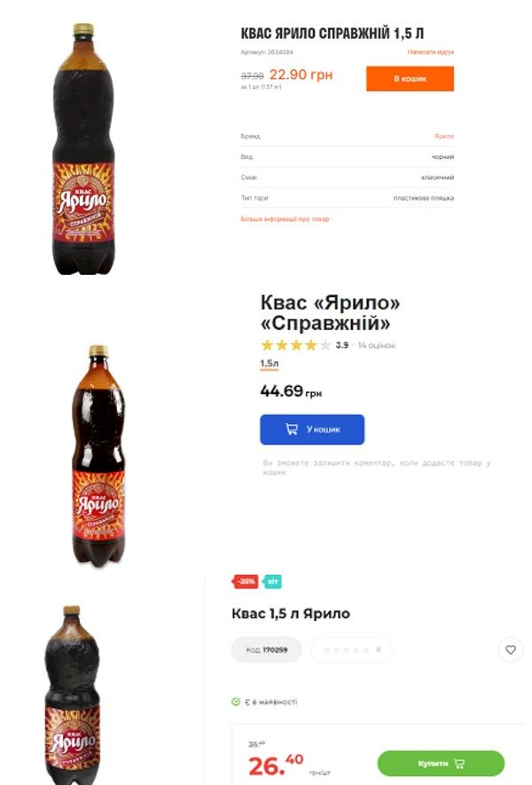Screen dimensions: 532x785
Task: Click the 'Код: 170259' product code pill
Action: (266, 650)
